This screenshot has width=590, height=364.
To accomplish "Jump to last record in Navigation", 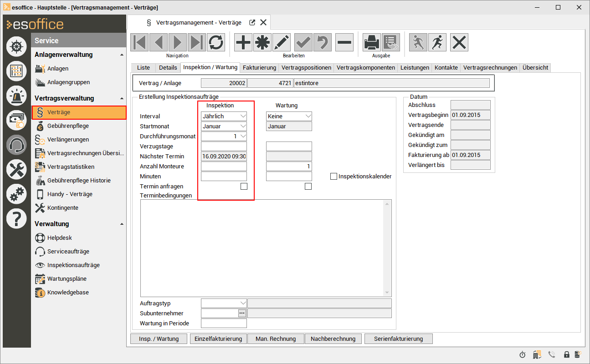I will point(197,42).
